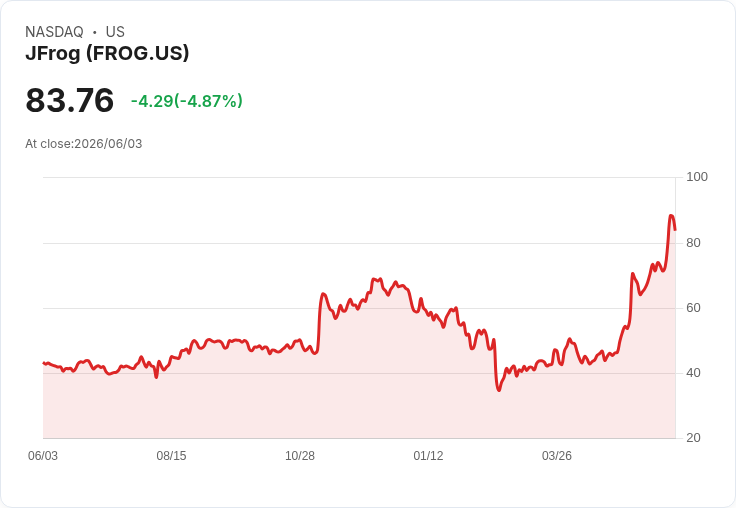This screenshot has height=508, width=736.
Task: Click the JFrog (FROG.US) stock title
Action: 107,53
